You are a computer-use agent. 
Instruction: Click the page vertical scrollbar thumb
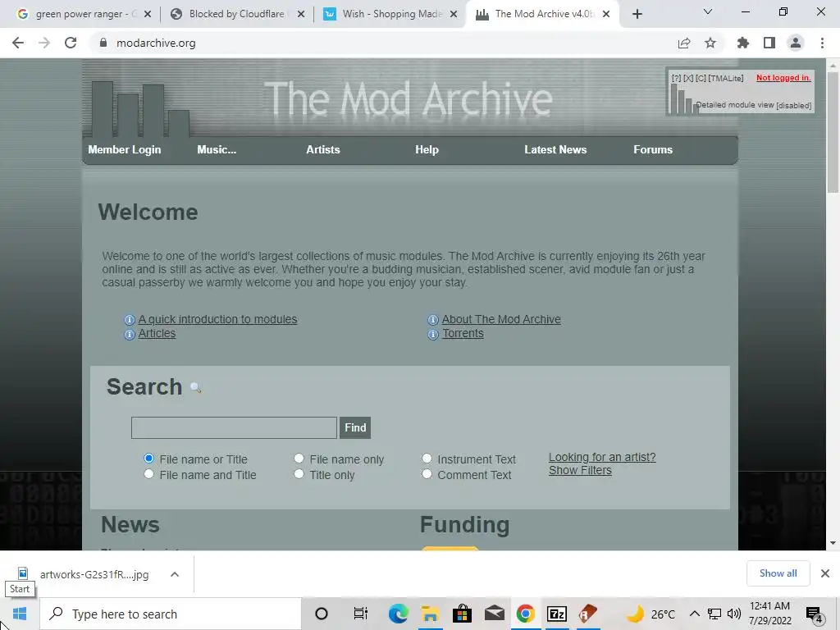tap(833, 131)
